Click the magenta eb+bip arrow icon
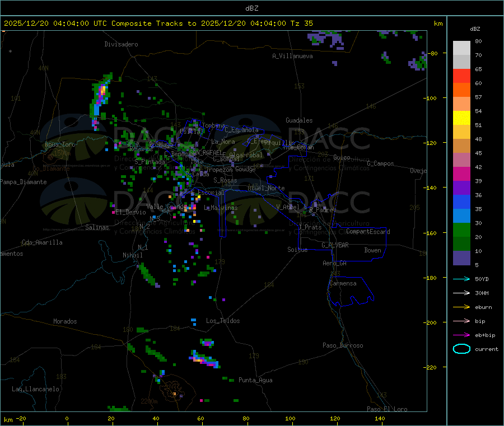Viewport: 504px width, 426px height. 461,335
